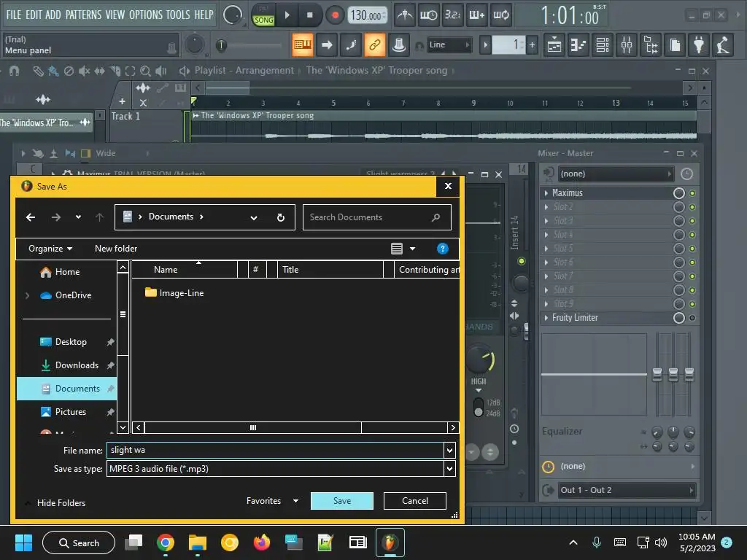Viewport: 747px width, 560px height.
Task: Click the blue help icon in Save As
Action: coord(443,249)
